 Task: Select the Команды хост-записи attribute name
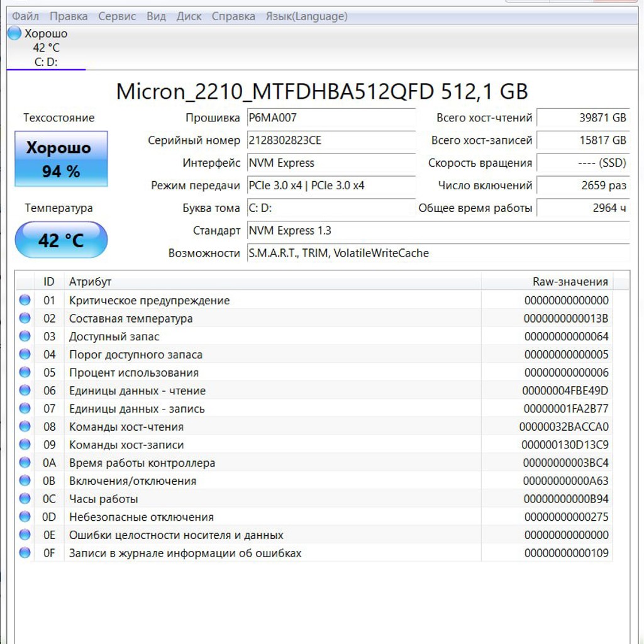pyautogui.click(x=126, y=445)
